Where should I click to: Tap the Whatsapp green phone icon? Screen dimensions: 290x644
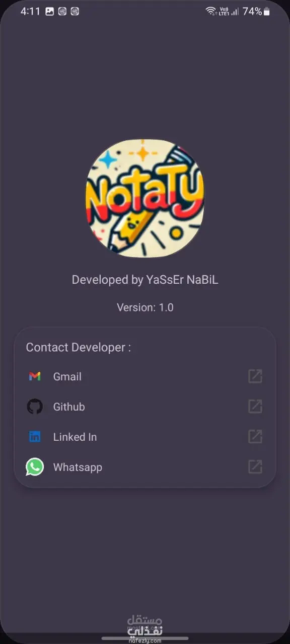click(x=35, y=467)
